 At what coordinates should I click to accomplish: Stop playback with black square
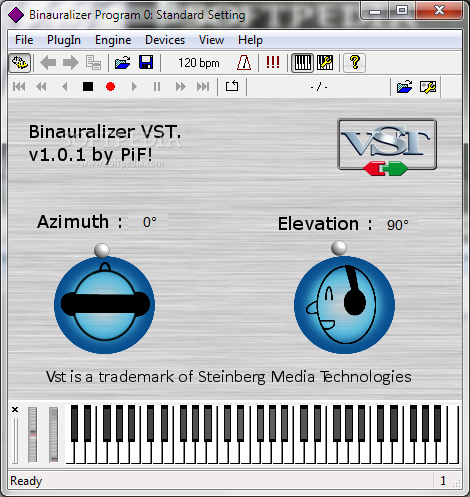(88, 87)
